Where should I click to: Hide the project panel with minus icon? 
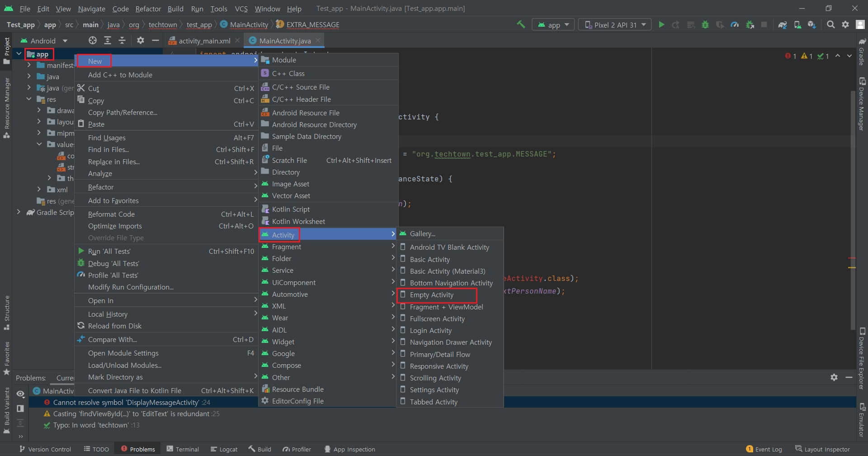pos(156,40)
